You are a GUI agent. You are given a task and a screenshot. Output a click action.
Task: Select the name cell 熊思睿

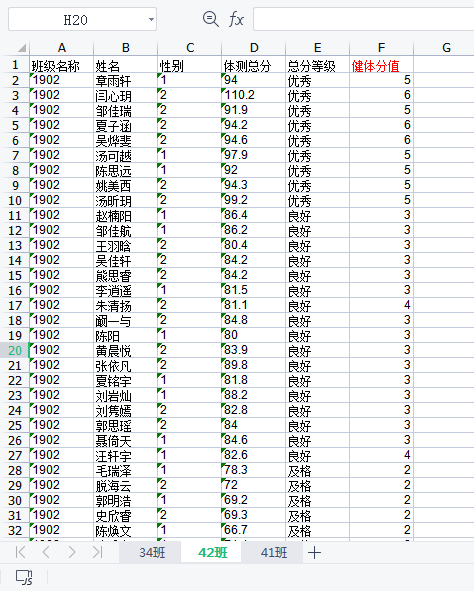(125, 276)
